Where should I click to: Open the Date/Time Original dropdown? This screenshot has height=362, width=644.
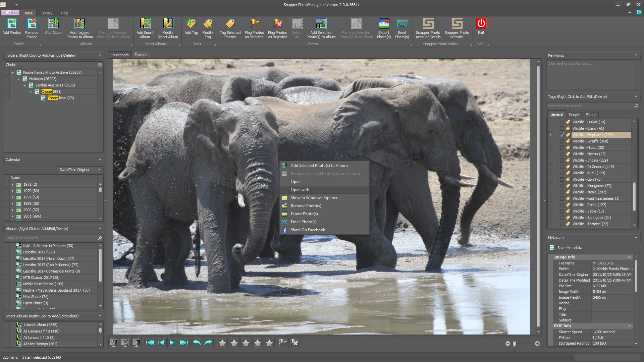click(x=99, y=170)
